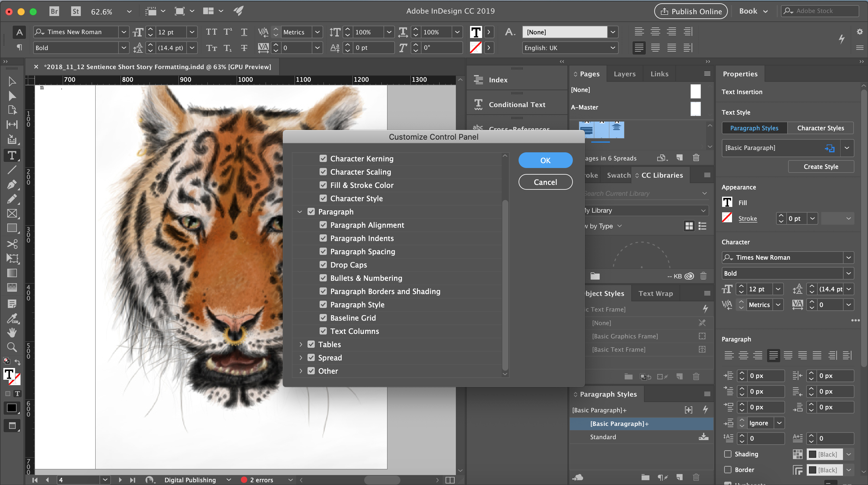868x485 pixels.
Task: Select the Type tool in toolbox
Action: (12, 155)
